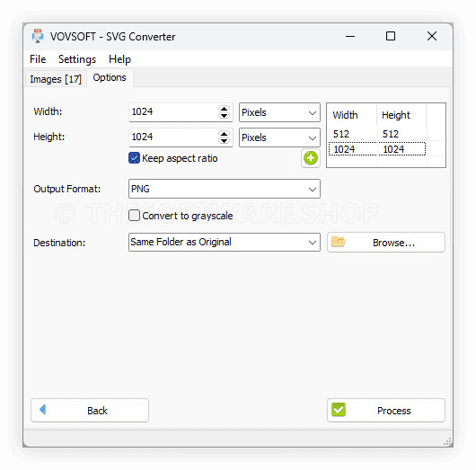
Task: Select the 1024 x 1024 size row
Action: (x=377, y=149)
